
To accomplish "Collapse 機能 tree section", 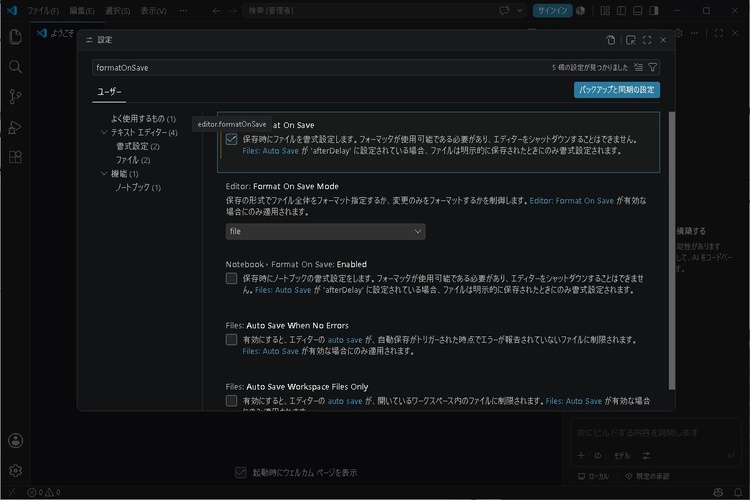I will 104,173.
